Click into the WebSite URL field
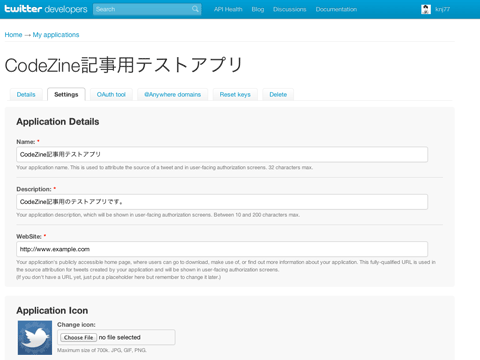Viewport: 480px width, 360px height. click(222, 249)
